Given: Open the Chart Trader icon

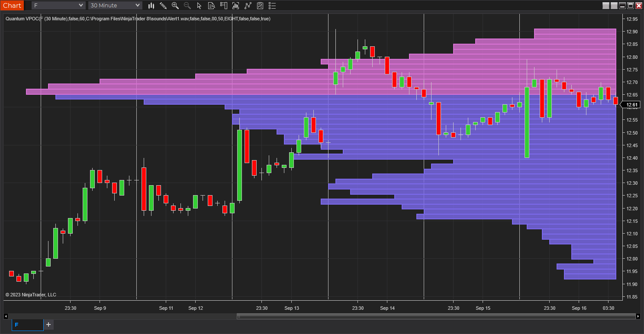Looking at the screenshot, I should pos(223,6).
